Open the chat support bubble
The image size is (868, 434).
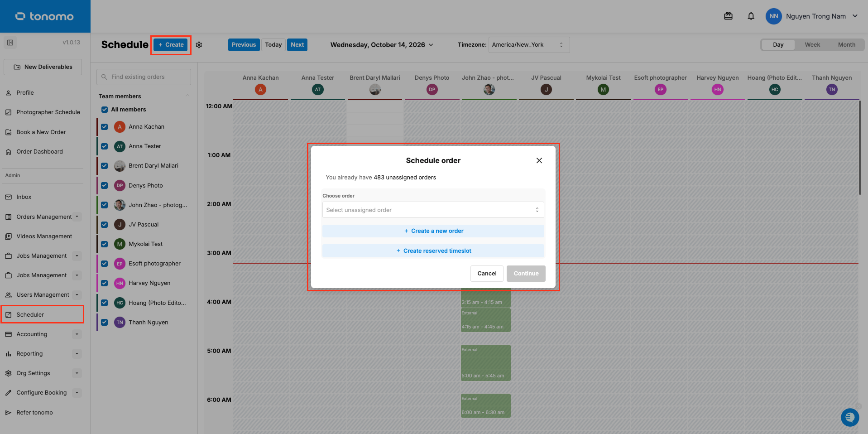click(x=850, y=417)
